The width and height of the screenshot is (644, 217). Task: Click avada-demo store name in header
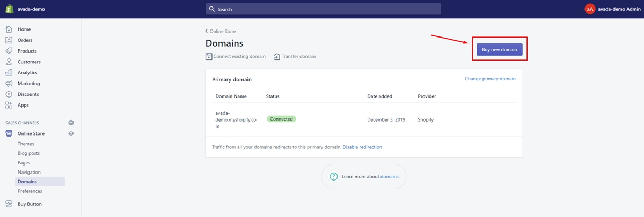32,9
